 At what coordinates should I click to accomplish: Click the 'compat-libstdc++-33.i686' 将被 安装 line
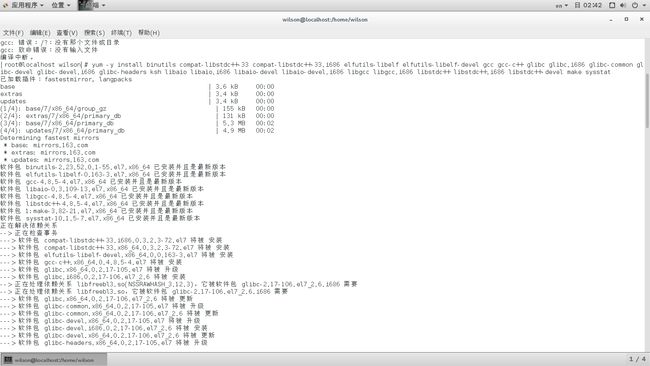click(111, 240)
